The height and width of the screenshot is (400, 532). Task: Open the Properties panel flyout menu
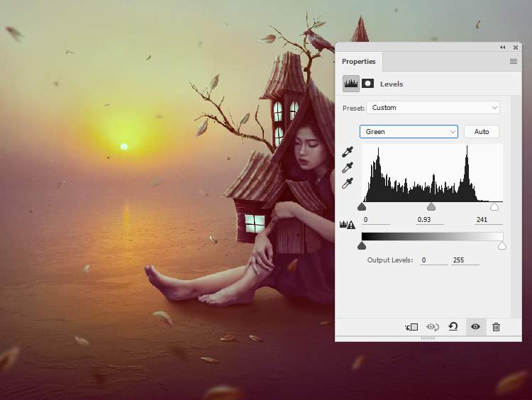[x=514, y=61]
